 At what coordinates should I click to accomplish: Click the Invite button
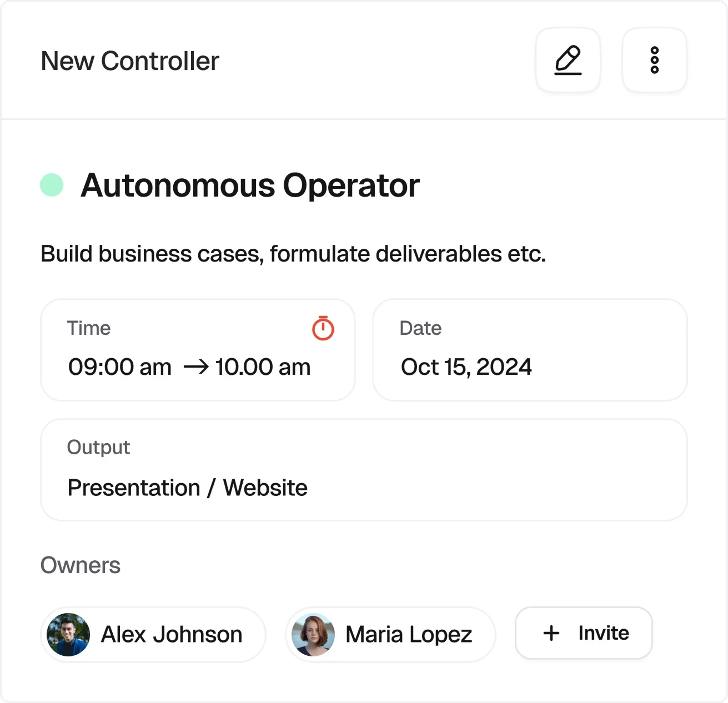(583, 633)
